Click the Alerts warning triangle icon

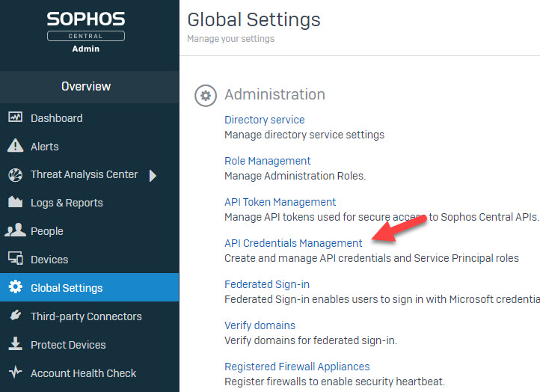click(x=15, y=145)
